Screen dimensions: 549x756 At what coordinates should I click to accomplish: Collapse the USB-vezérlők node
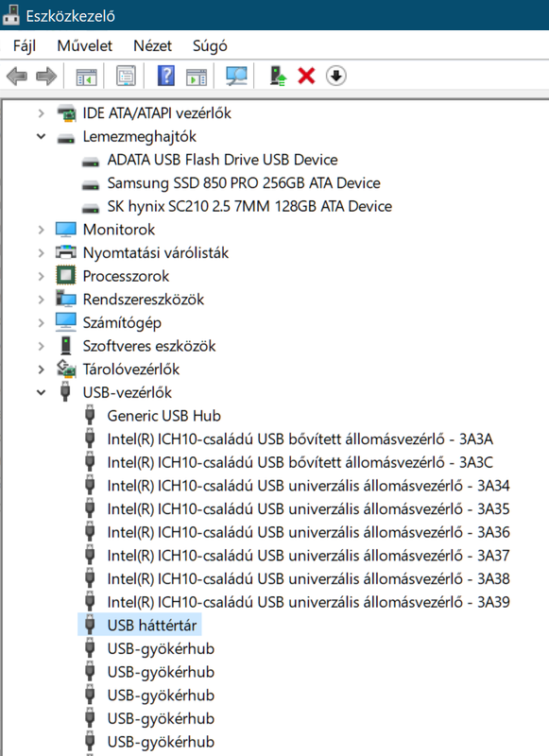[42, 392]
